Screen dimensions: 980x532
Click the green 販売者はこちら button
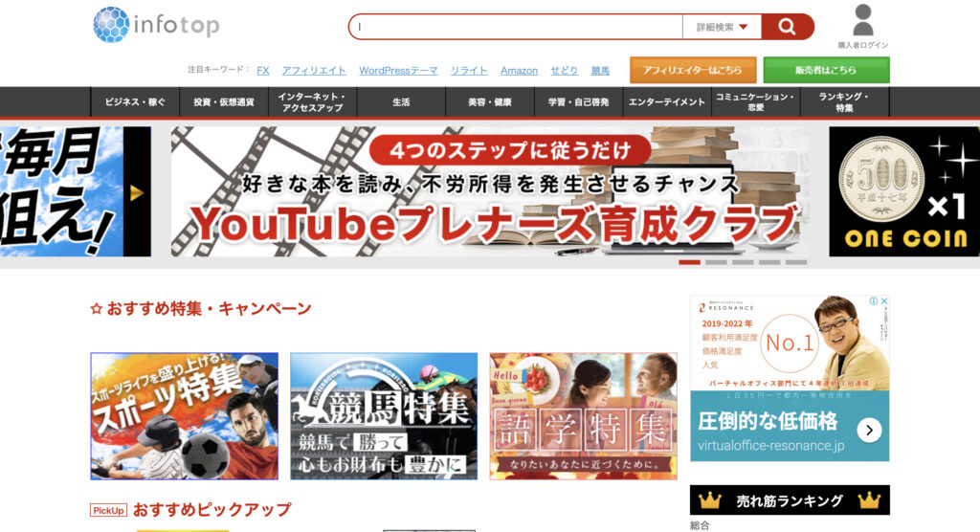[826, 70]
